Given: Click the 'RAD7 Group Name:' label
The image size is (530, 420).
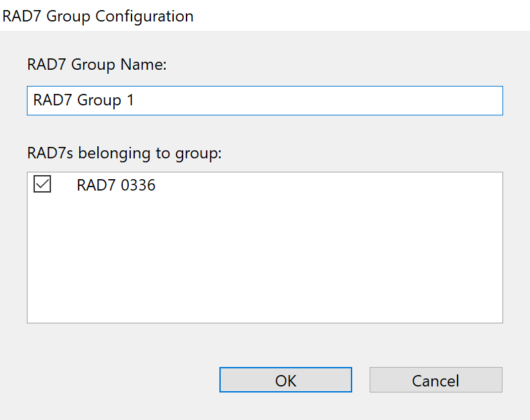Looking at the screenshot, I should point(97,64).
